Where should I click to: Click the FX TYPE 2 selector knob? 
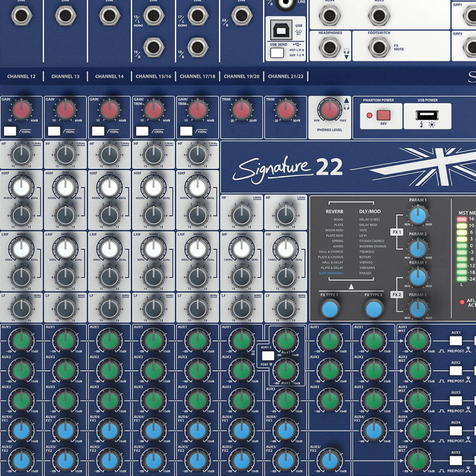pos(373,309)
